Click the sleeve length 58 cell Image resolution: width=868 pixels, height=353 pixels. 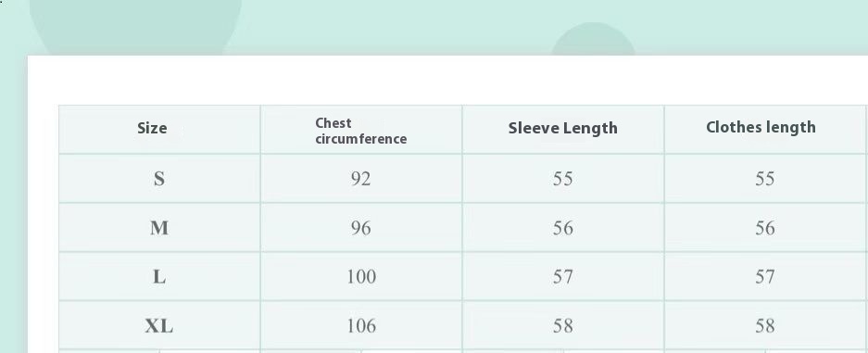[562, 326]
